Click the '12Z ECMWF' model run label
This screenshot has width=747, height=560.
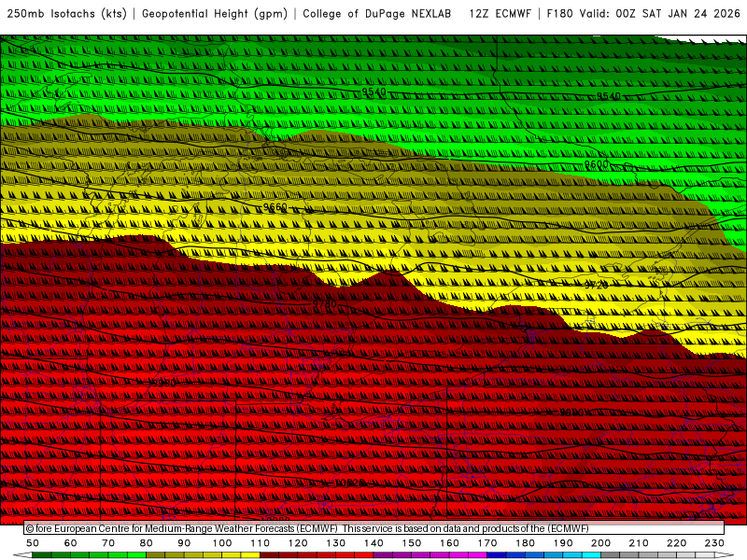click(500, 14)
